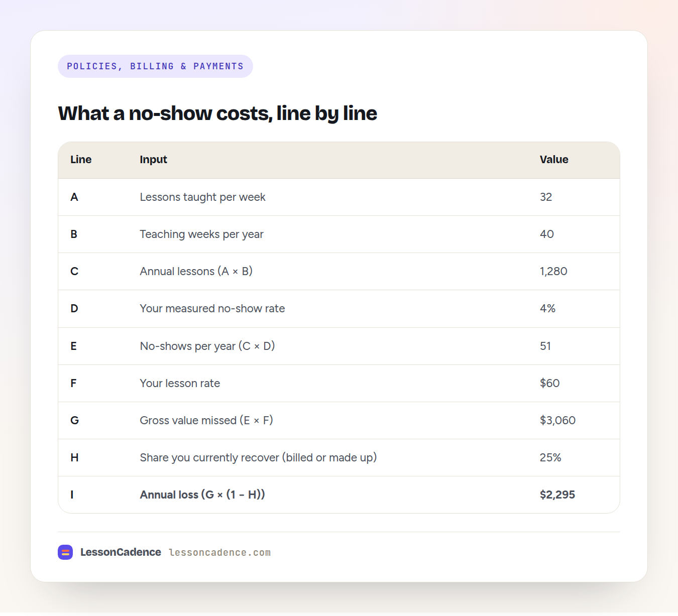Click line letter 'H'

[74, 458]
